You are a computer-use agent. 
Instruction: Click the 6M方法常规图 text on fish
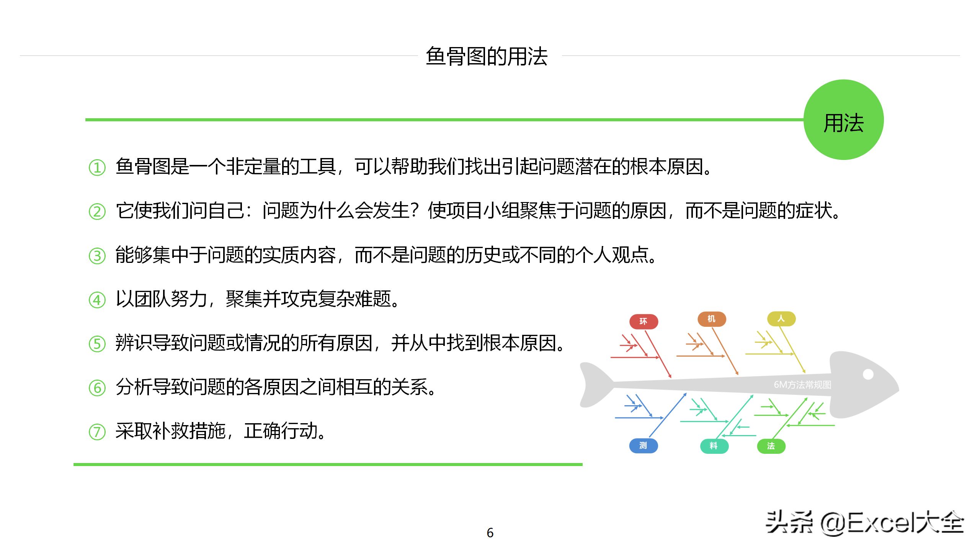coord(802,385)
